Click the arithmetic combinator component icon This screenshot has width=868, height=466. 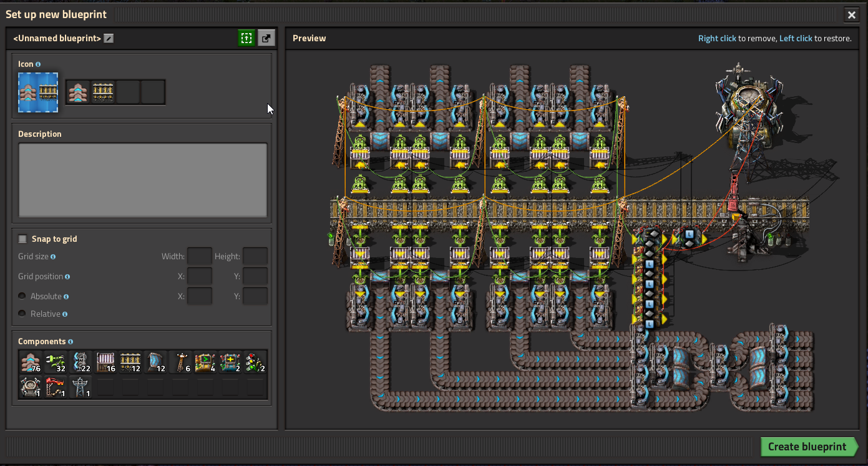click(x=230, y=362)
